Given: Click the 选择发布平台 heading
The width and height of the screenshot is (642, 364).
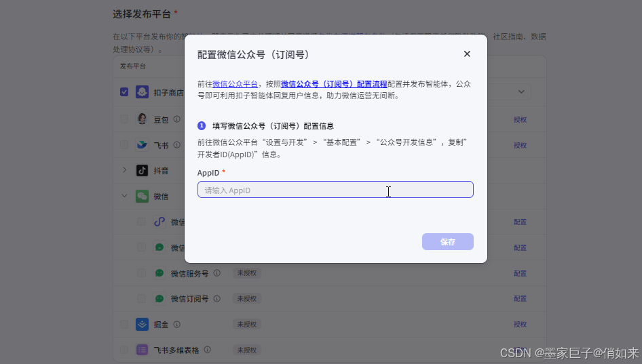Looking at the screenshot, I should (x=142, y=14).
